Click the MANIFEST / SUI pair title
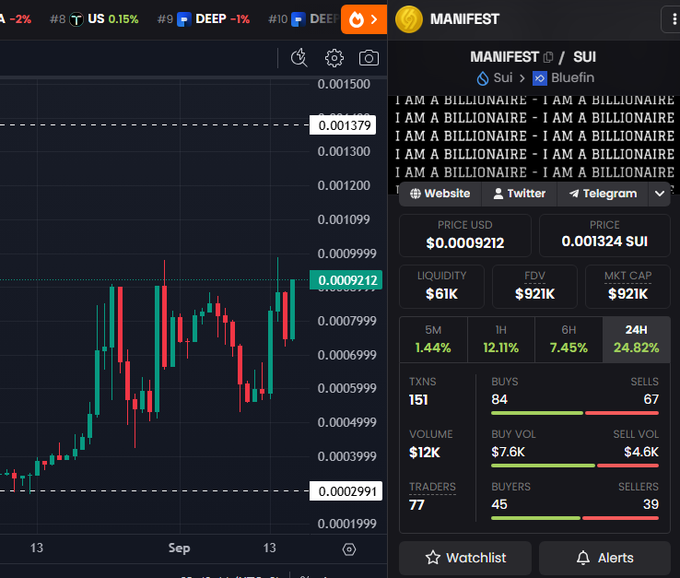Screen dimensions: 680x578 click(533, 57)
